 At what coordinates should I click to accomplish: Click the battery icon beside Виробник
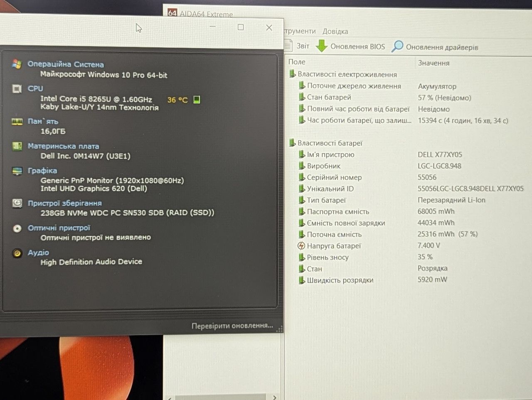[302, 166]
